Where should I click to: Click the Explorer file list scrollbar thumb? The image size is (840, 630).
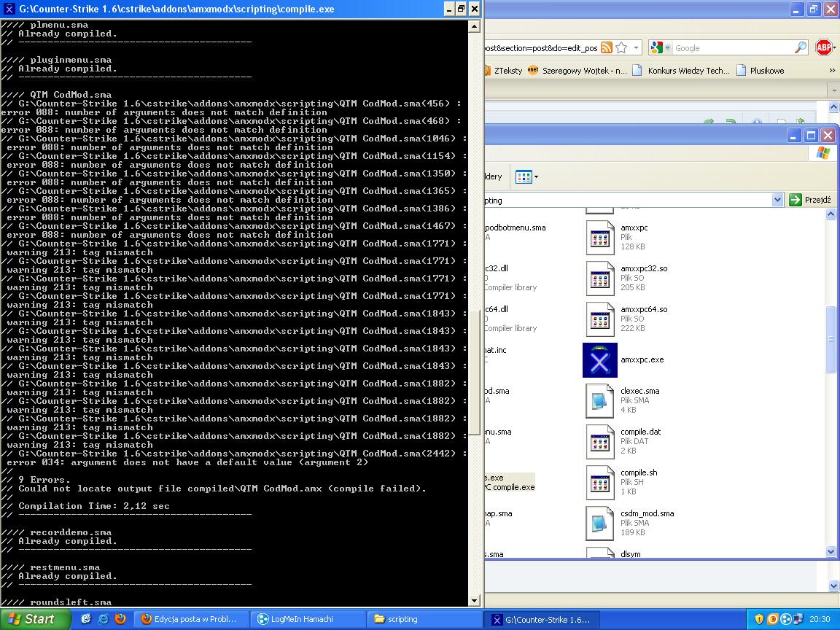(831, 338)
